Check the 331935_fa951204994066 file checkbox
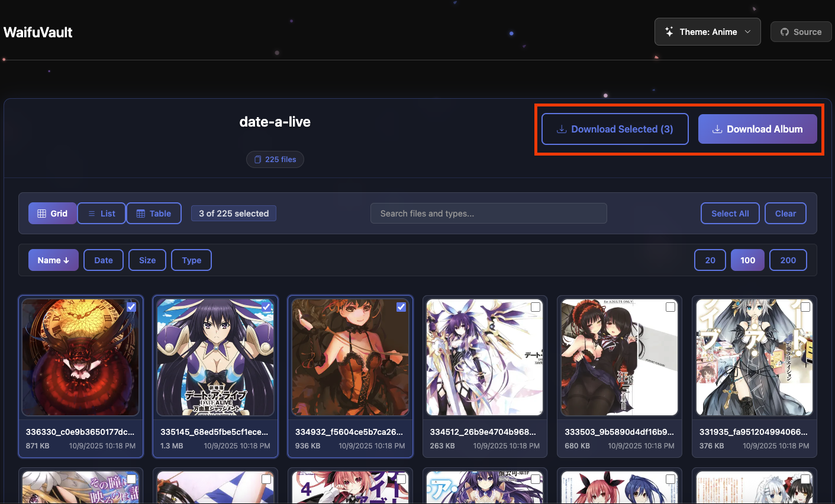The width and height of the screenshot is (835, 504). [x=805, y=307]
